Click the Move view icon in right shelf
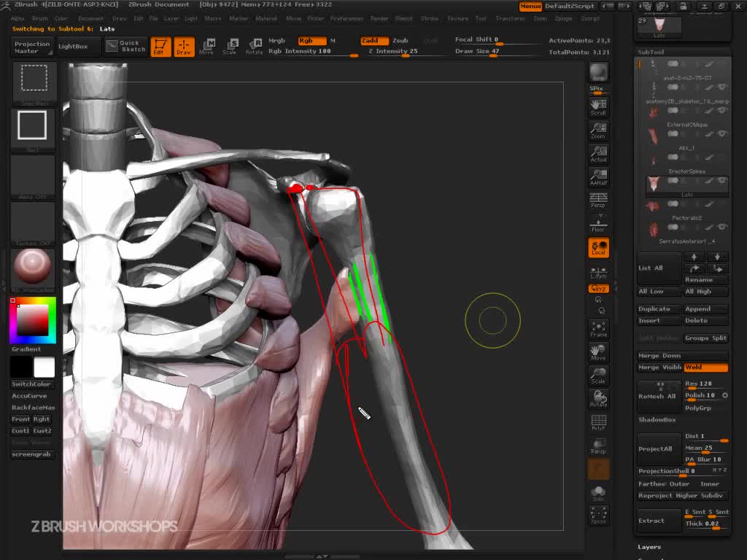747x560 pixels. click(598, 352)
